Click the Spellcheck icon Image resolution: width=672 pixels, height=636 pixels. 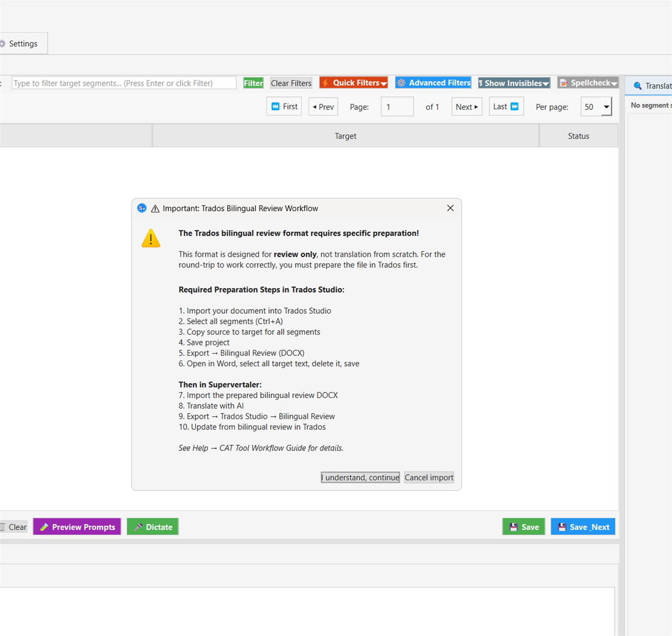[x=563, y=83]
